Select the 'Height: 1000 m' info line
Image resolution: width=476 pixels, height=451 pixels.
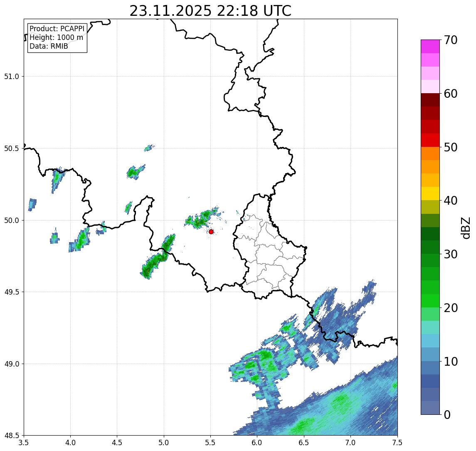point(56,37)
